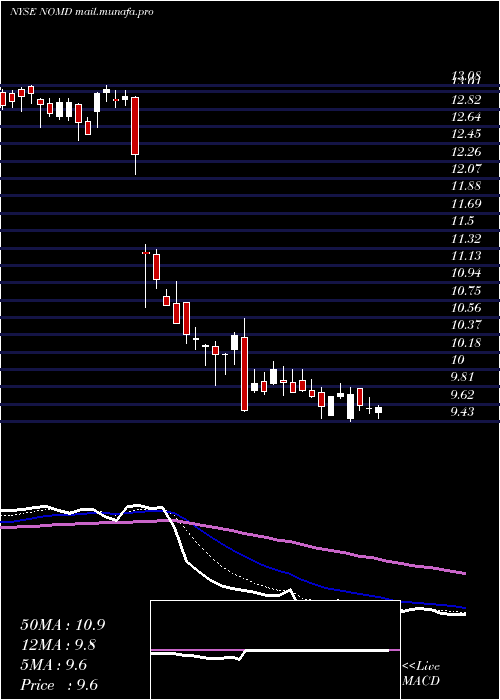Viewport: 500px width, 700px height.
Task: Click the 10 price level label
Action: pos(458,359)
